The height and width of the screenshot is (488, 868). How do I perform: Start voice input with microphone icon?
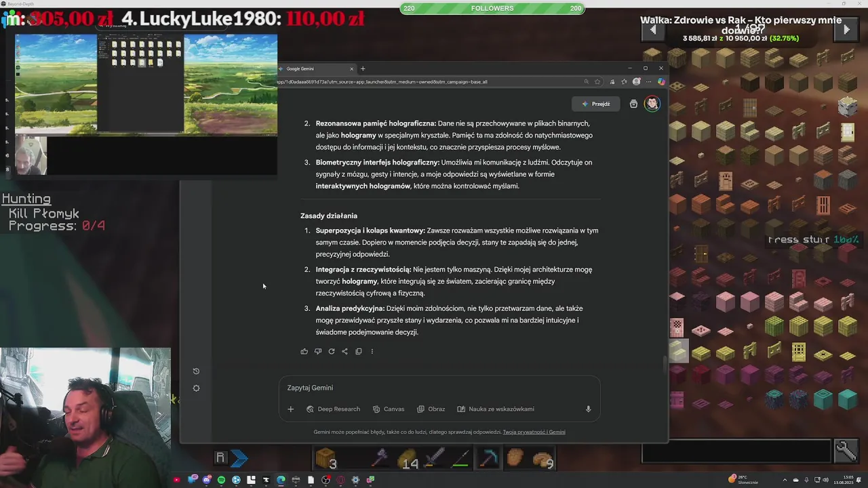coord(588,409)
